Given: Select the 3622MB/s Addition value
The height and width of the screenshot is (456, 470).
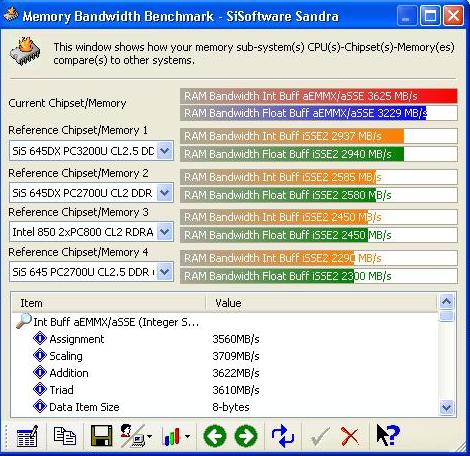Looking at the screenshot, I should click(236, 373).
